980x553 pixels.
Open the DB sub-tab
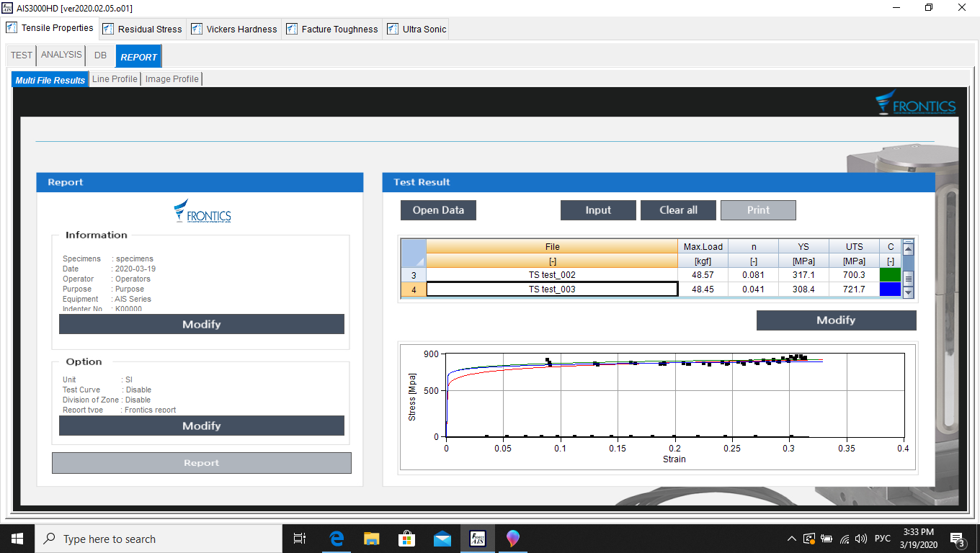[100, 55]
